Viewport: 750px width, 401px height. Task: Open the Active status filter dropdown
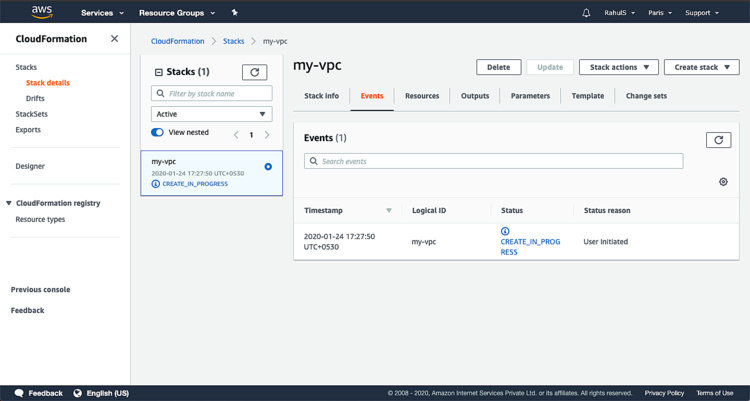211,114
